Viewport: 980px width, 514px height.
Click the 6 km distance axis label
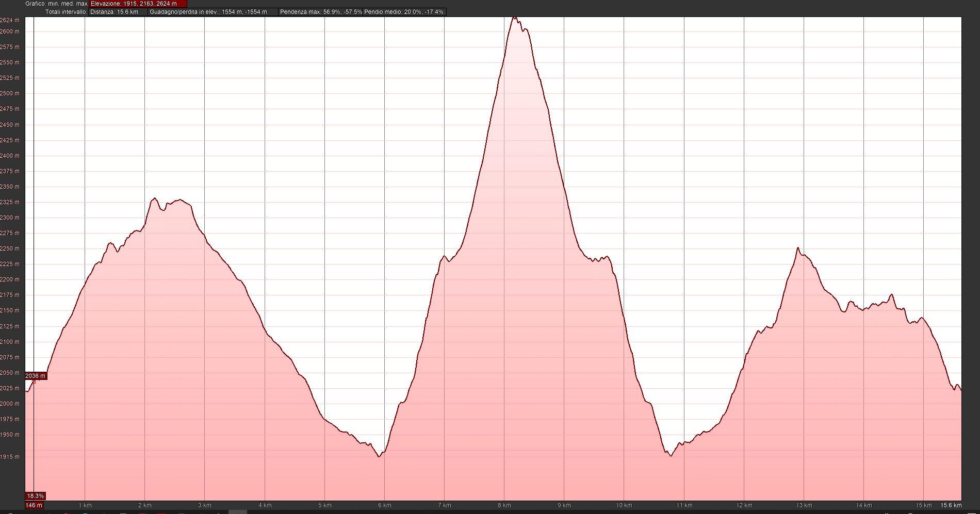[384, 506]
